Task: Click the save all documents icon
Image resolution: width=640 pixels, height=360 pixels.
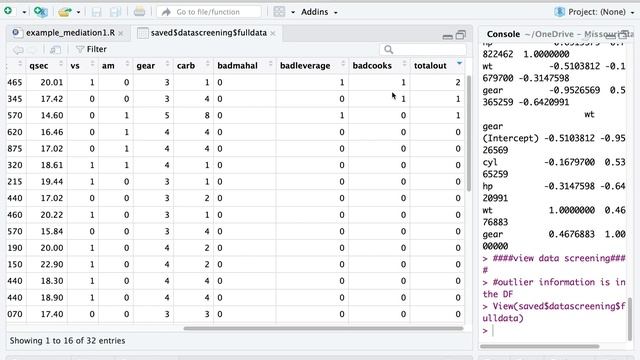Action: coord(116,12)
